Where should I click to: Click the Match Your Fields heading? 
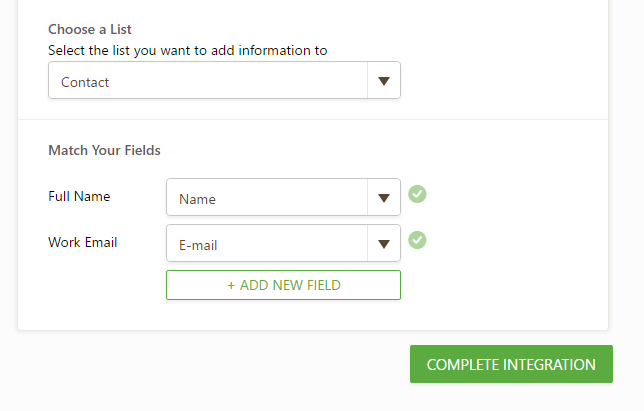pos(104,150)
